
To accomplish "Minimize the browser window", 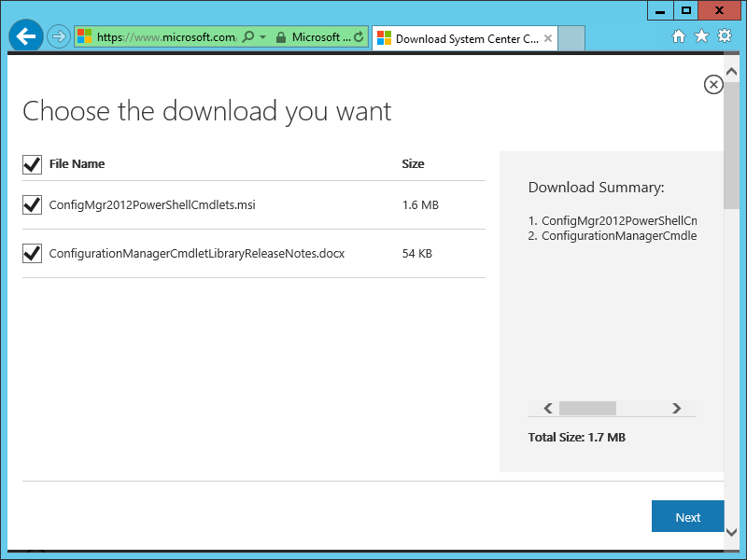I will click(x=660, y=10).
